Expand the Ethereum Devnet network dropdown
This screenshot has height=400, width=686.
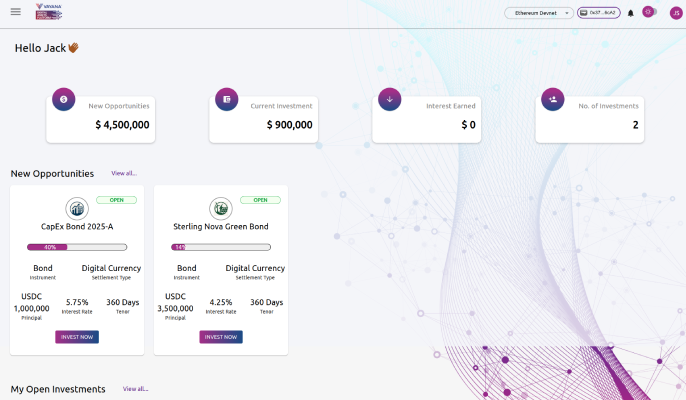[539, 13]
